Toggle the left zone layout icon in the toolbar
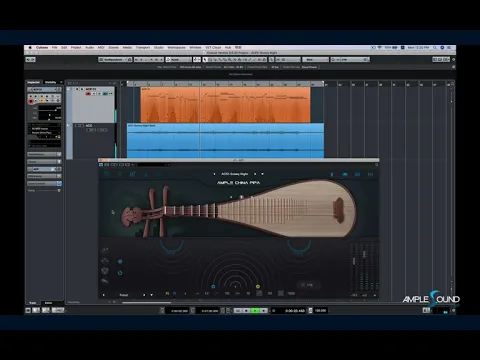 [435, 60]
